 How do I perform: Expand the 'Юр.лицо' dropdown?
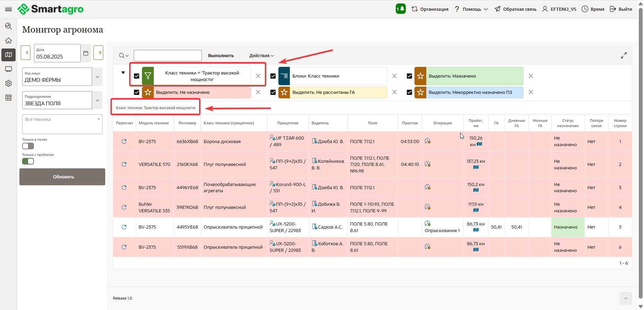tap(97, 77)
